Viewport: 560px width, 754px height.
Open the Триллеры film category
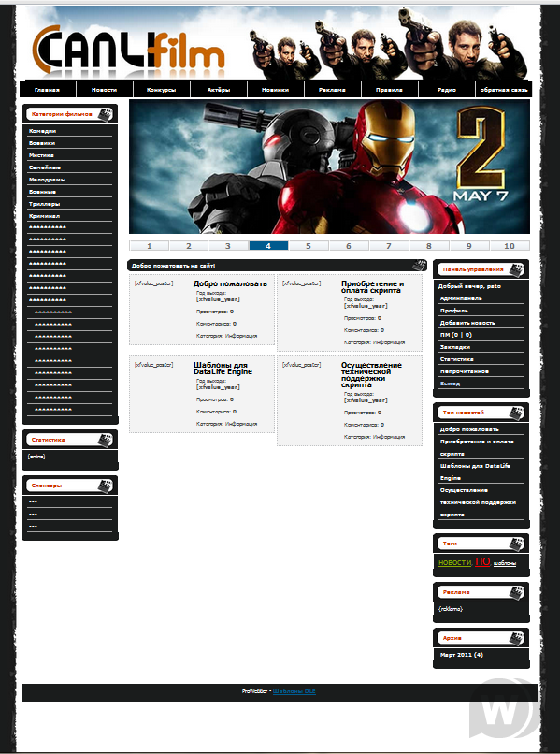point(44,204)
